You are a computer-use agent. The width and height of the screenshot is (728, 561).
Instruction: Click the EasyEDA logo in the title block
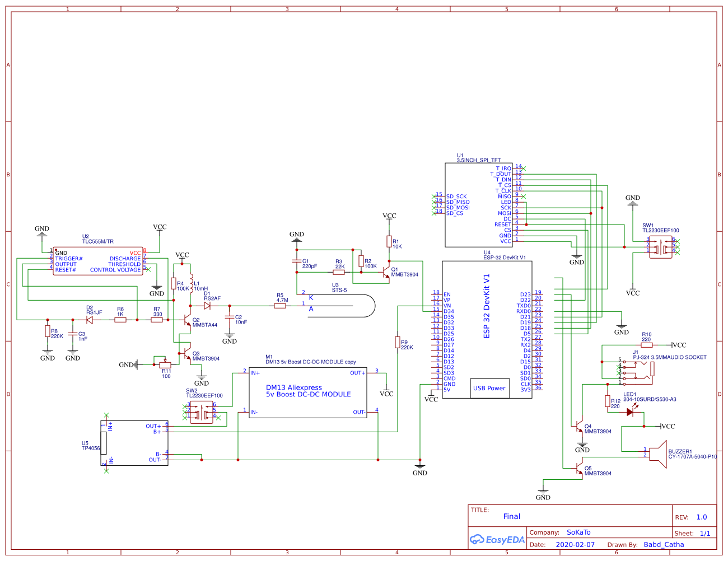[x=497, y=539]
